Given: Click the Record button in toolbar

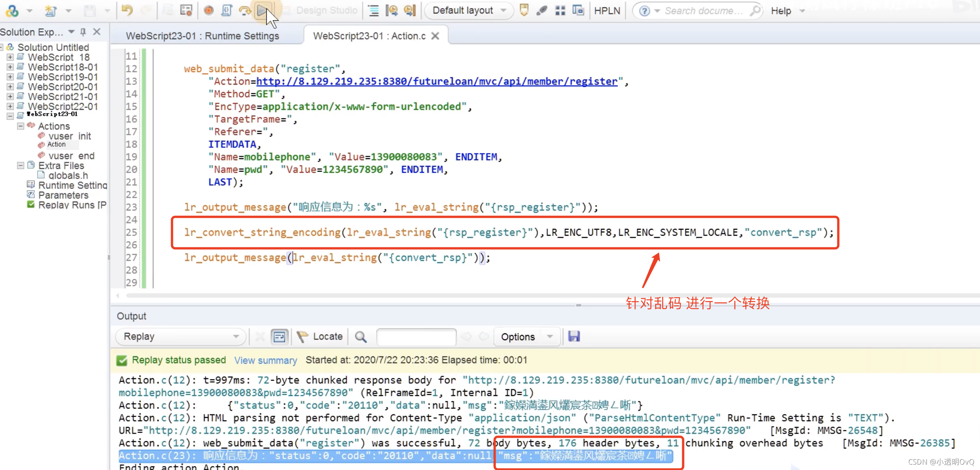Looking at the screenshot, I should pyautogui.click(x=209, y=10).
